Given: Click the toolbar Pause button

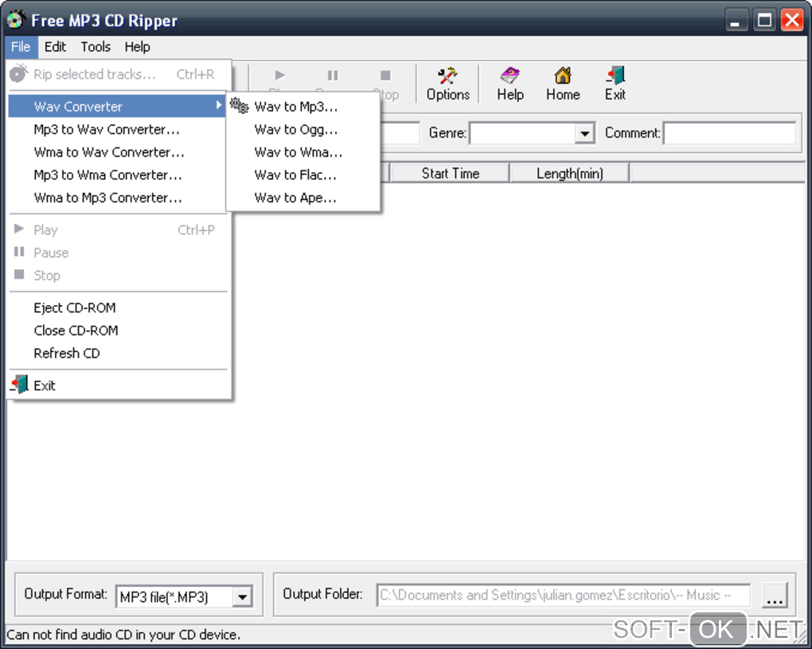Looking at the screenshot, I should tap(333, 76).
